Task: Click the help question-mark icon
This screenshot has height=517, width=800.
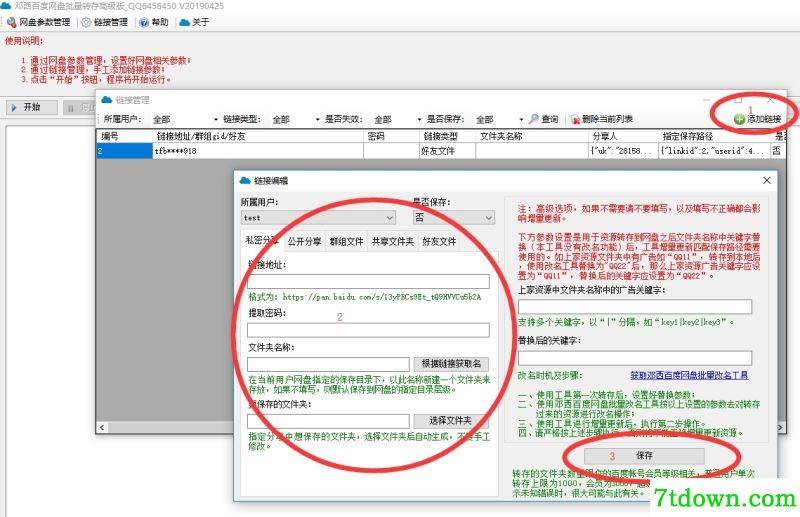Action: (x=144, y=22)
